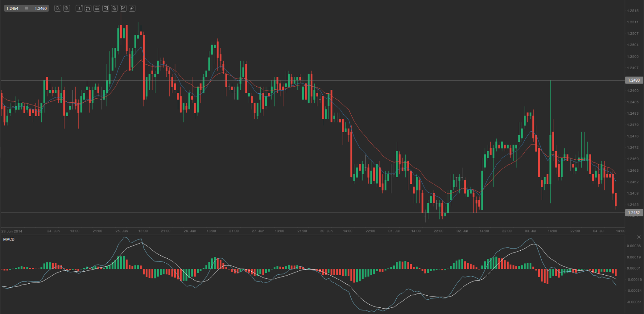Click the 04. Jul marker on time axis
This screenshot has height=314, width=644.
[x=598, y=231]
